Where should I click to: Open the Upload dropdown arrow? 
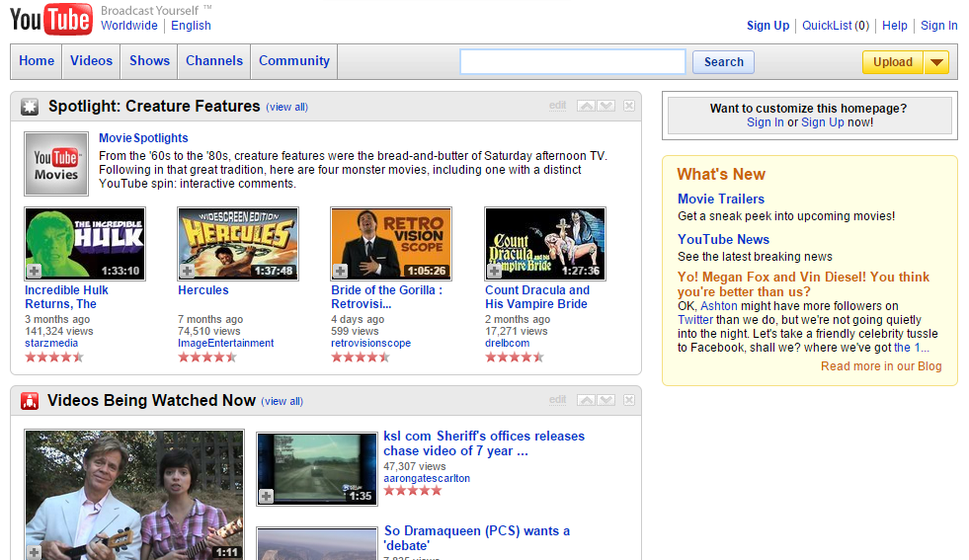pos(936,62)
